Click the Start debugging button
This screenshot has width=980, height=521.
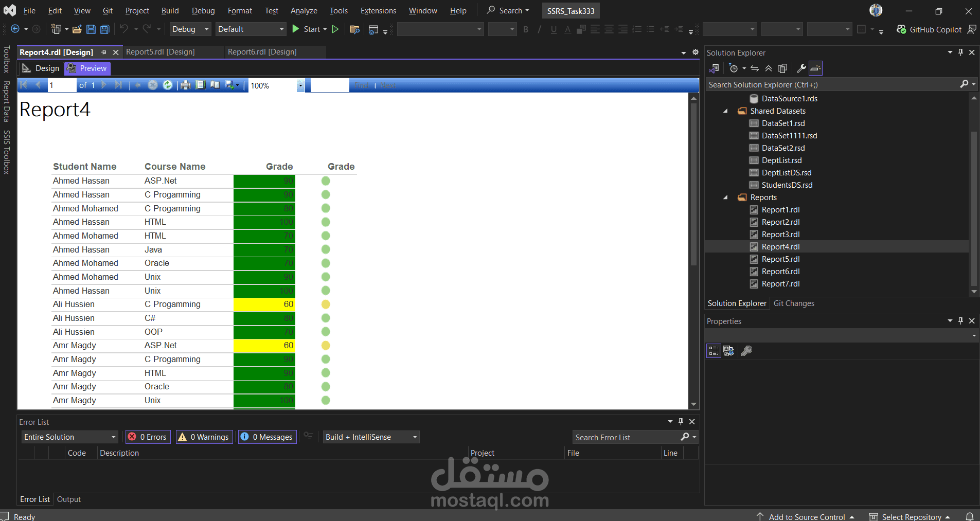click(306, 29)
